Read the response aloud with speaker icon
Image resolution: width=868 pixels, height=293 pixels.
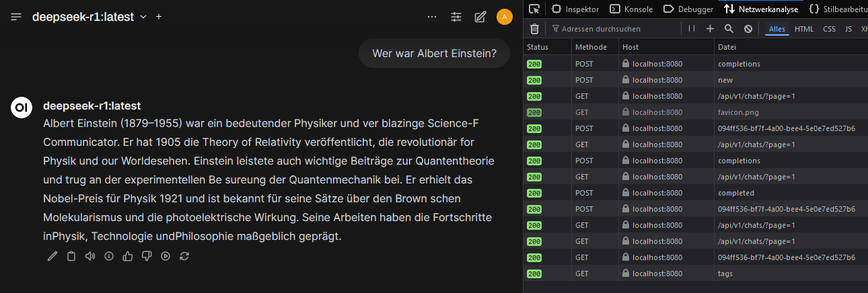click(90, 256)
